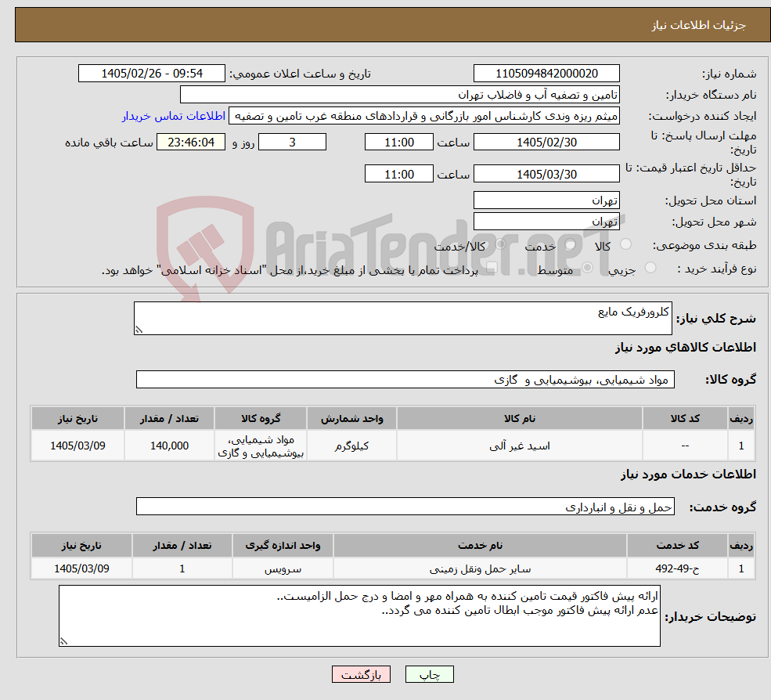771x700 pixels.
Task: Click the گروه کالا column header
Action: click(x=261, y=419)
